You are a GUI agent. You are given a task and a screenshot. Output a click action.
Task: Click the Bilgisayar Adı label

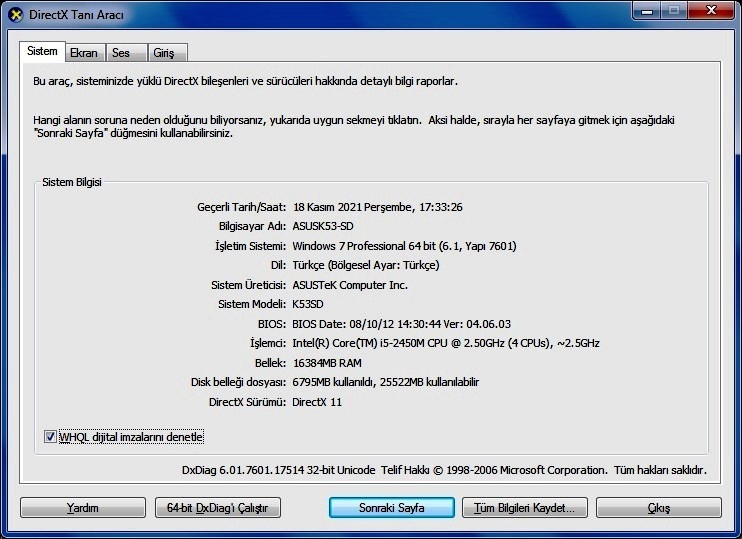coord(252,226)
